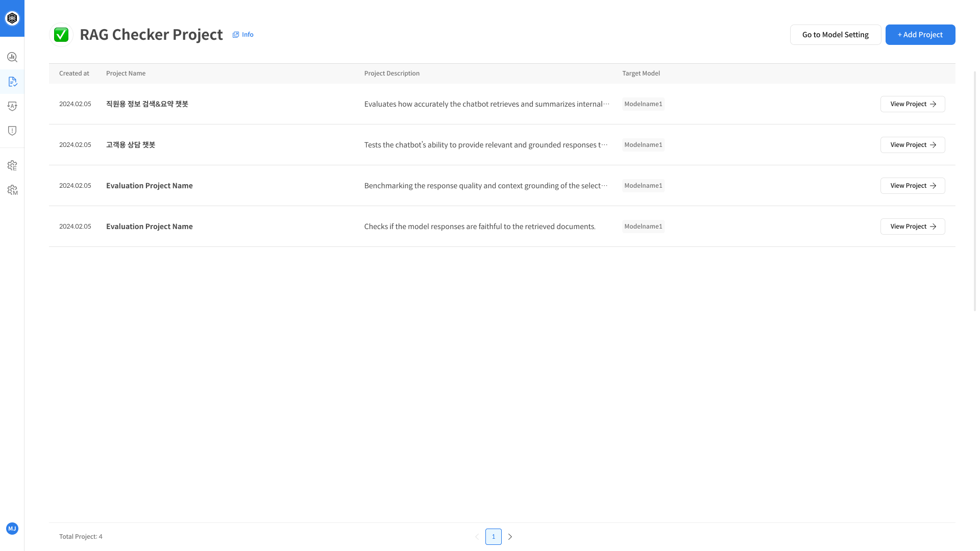Click the Created at column header
This screenshot has height=551, width=980.
(x=74, y=73)
